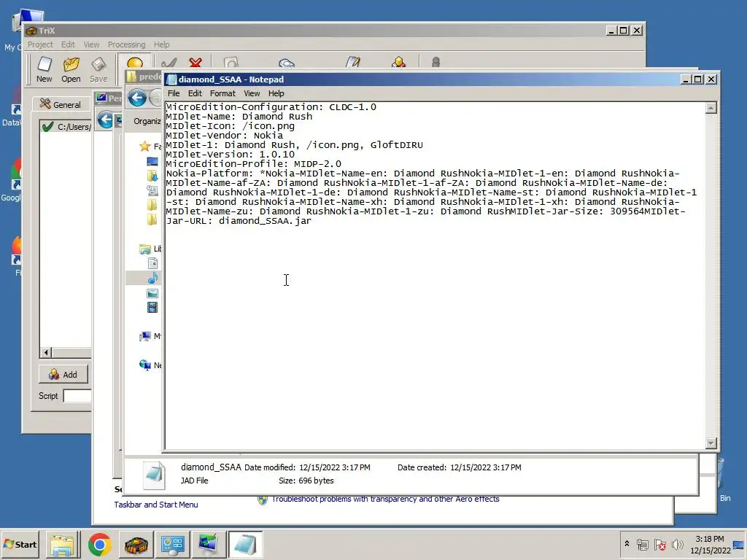
Task: Click the colored blocks icon in TriX toolbar
Action: 399,63
